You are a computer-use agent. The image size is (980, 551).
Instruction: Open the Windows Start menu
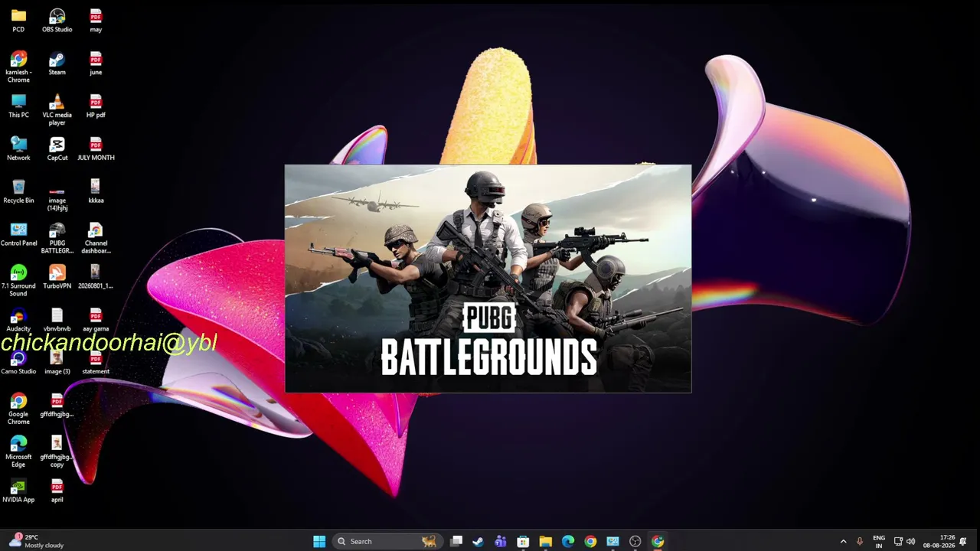pos(319,542)
